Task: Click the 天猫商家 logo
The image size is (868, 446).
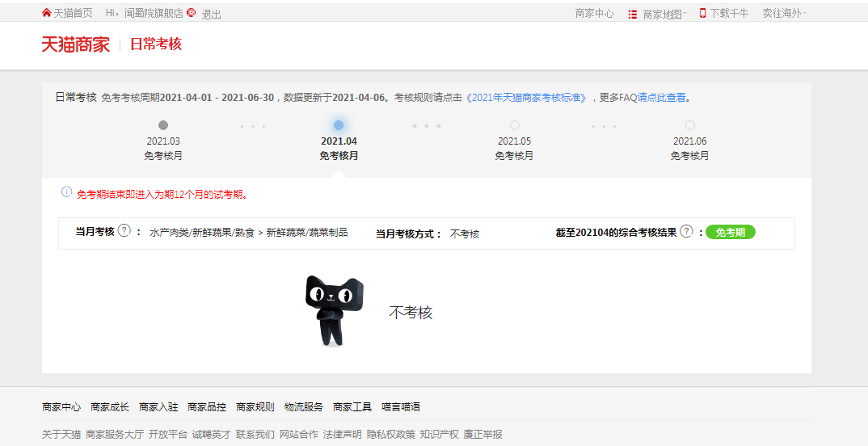Action: click(x=76, y=44)
